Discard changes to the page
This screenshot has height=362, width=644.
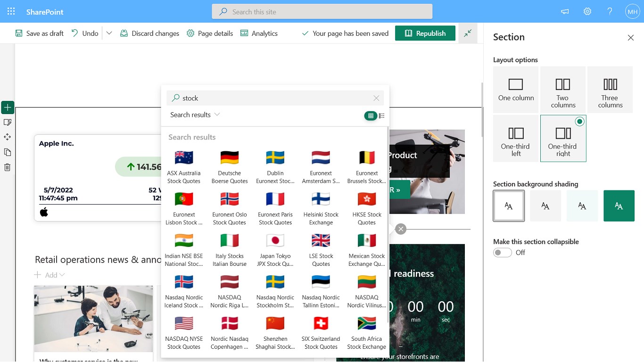click(x=150, y=33)
